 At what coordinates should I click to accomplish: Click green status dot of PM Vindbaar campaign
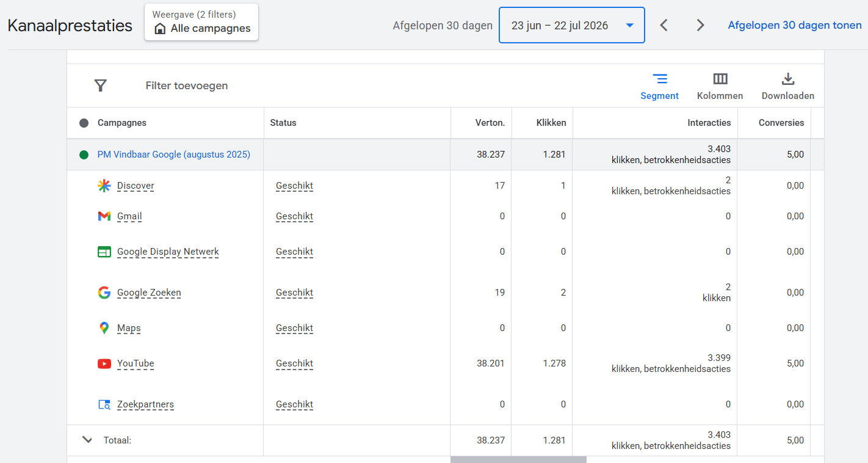pos(84,155)
